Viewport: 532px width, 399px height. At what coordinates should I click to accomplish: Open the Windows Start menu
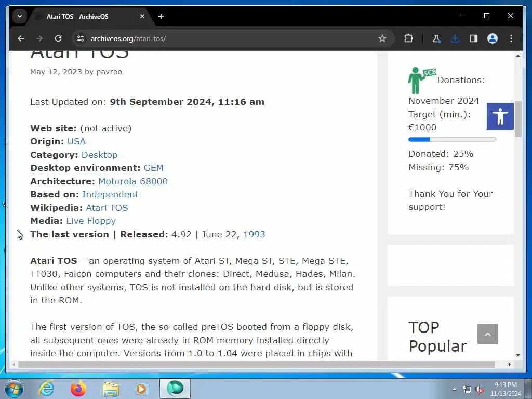tap(14, 389)
